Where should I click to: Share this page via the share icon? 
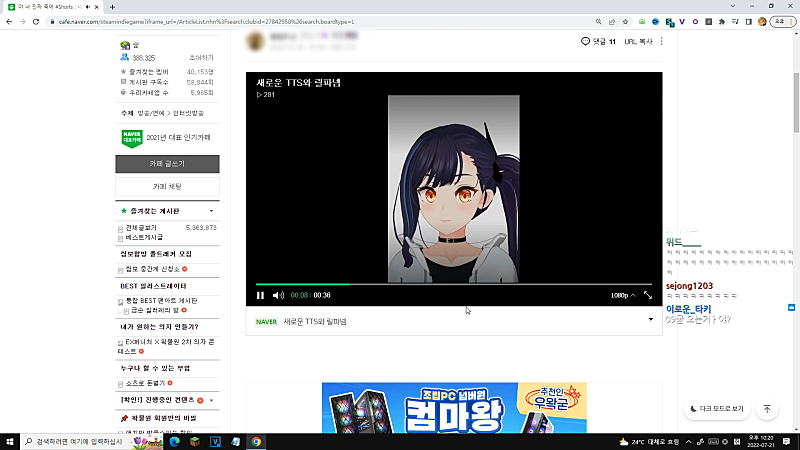(x=612, y=22)
